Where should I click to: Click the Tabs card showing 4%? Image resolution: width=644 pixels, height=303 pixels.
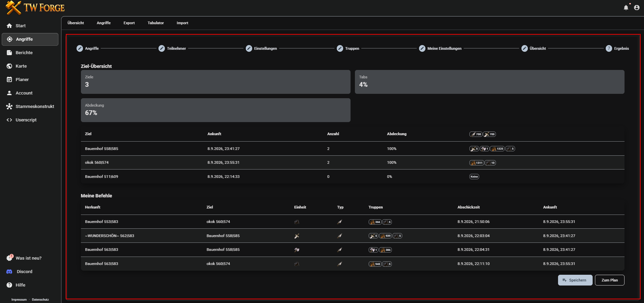tap(490, 82)
